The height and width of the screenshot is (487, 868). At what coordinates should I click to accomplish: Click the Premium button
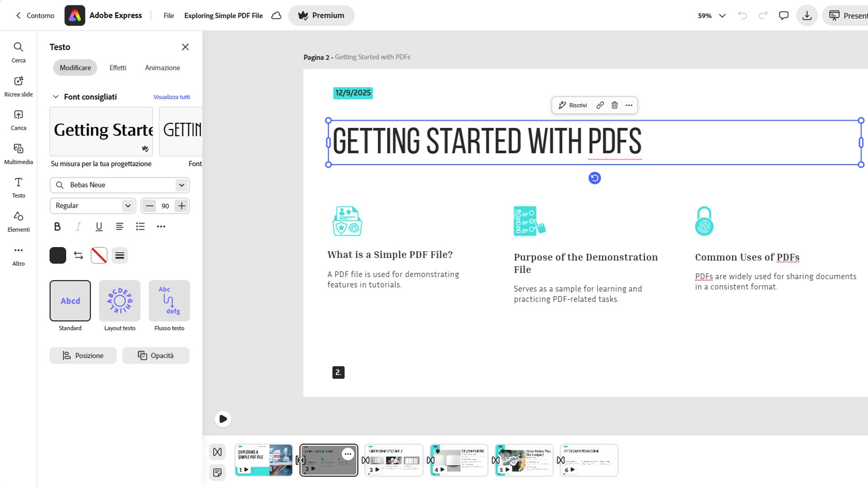click(321, 15)
